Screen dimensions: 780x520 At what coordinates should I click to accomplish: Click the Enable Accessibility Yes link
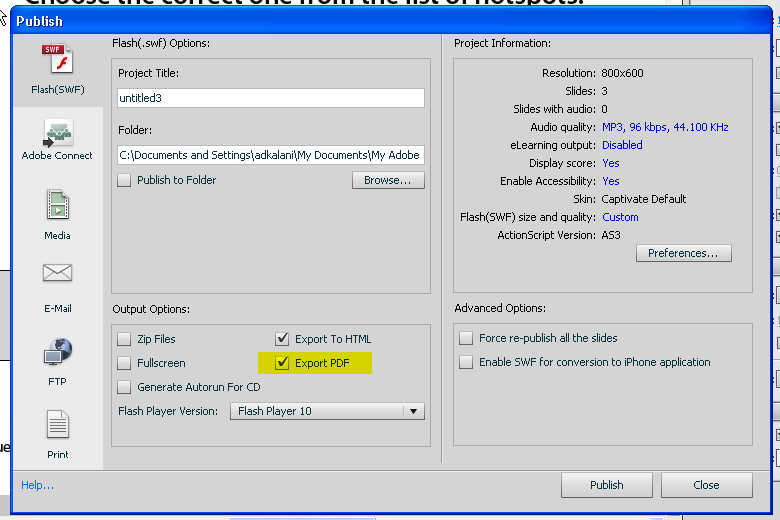tap(611, 181)
